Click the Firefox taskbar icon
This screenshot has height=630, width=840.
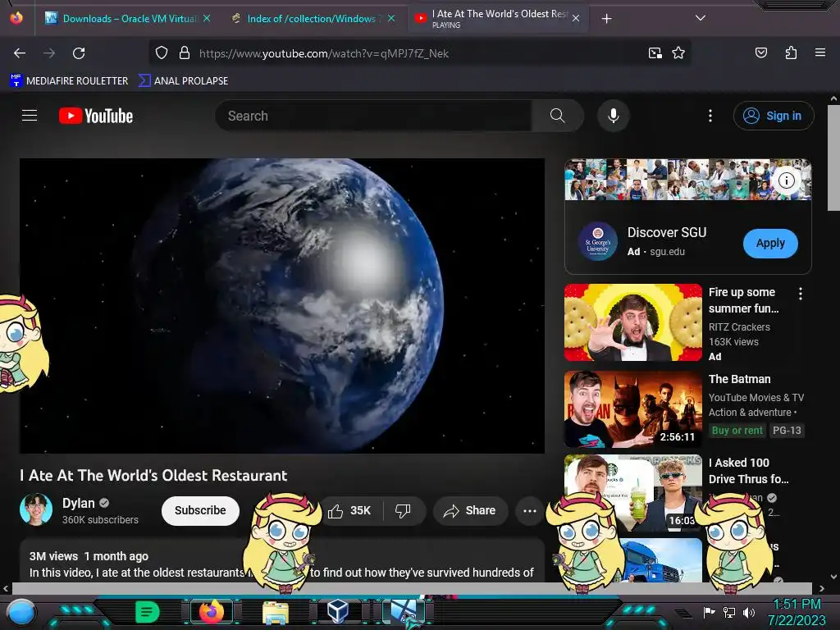[x=212, y=612]
